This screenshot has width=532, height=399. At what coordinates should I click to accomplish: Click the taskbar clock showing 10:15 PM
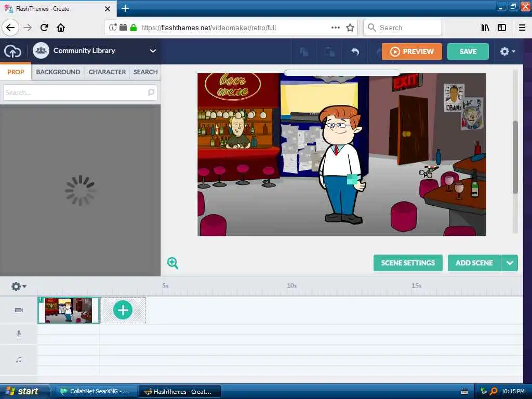tap(513, 392)
